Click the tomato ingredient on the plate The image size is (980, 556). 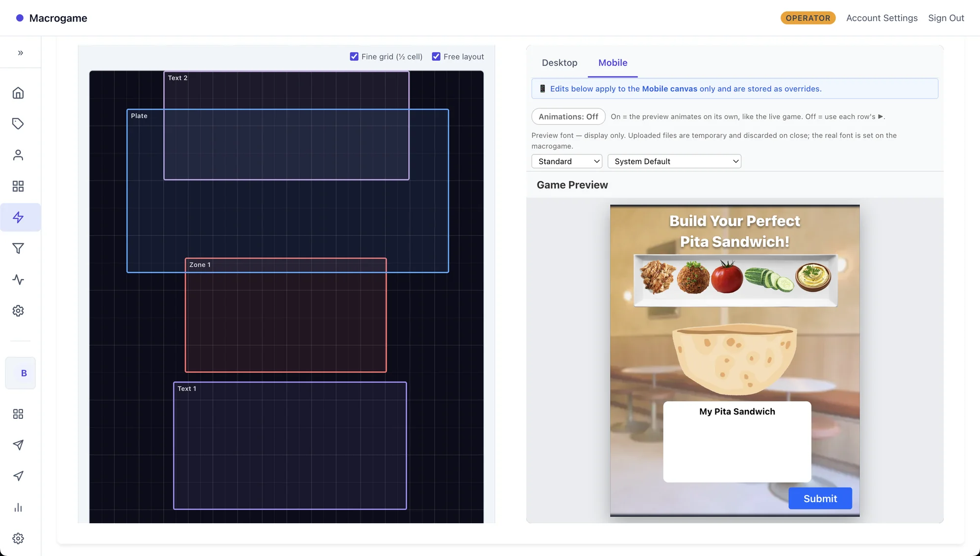727,277
